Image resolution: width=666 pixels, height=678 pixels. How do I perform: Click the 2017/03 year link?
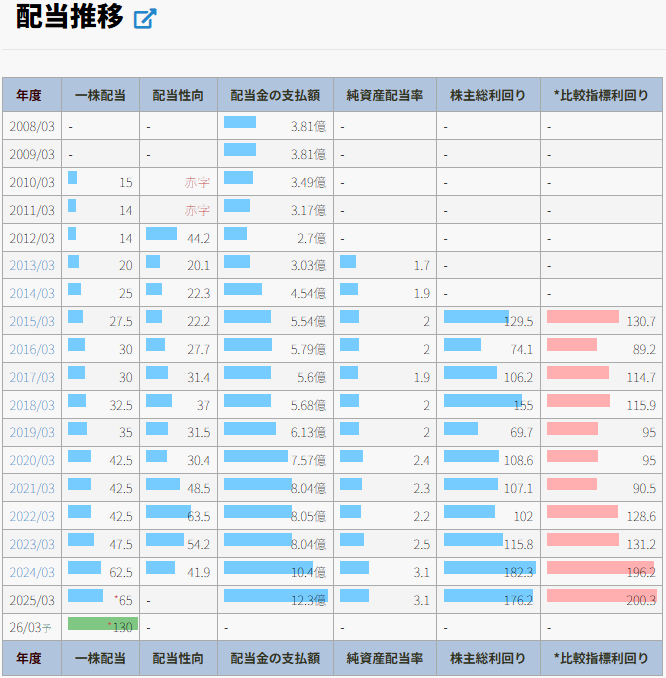32,377
